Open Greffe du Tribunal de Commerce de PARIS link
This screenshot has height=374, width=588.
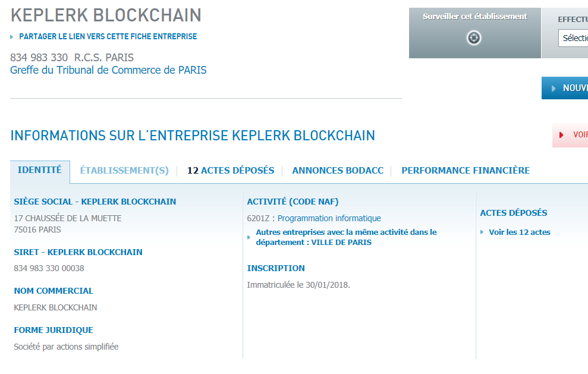click(x=108, y=70)
